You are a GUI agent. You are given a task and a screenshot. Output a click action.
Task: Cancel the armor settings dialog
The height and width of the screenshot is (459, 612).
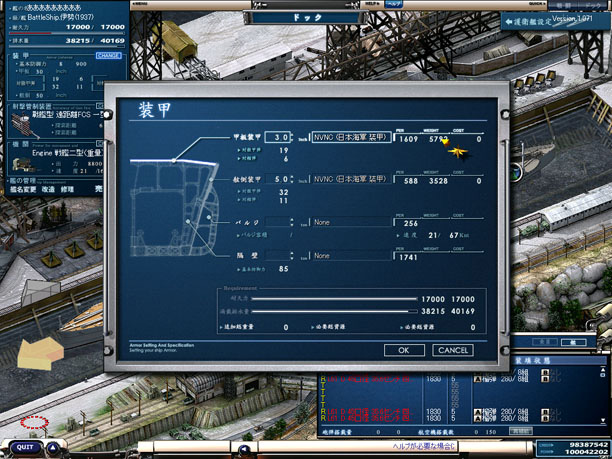[453, 350]
